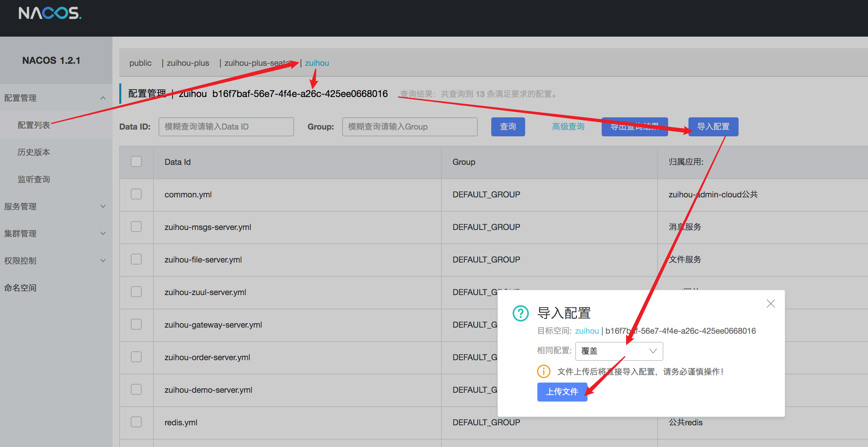Image resolution: width=868 pixels, height=447 pixels.
Task: Click the orange info warning icon
Action: click(544, 371)
